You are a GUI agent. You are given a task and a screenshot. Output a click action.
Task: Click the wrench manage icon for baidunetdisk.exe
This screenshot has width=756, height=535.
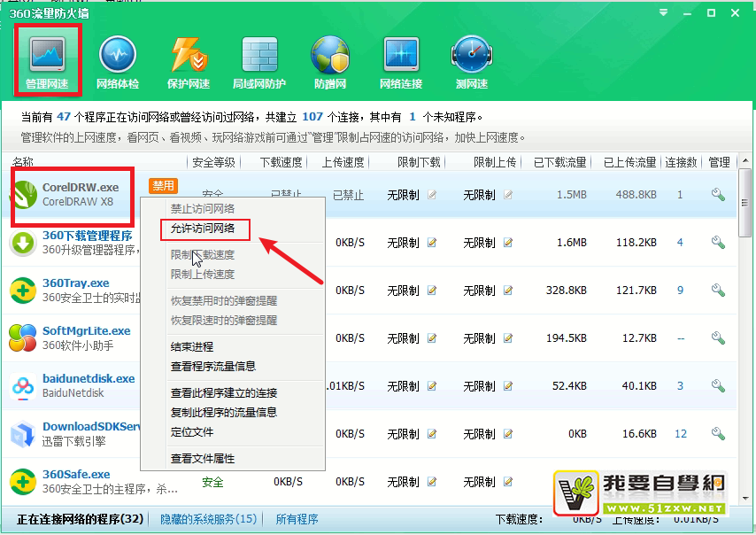coord(719,385)
